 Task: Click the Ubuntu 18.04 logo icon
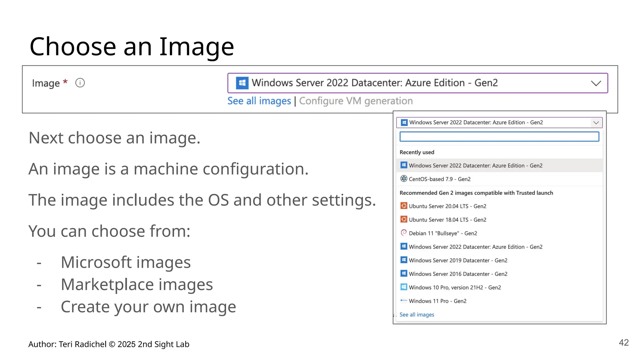click(404, 219)
